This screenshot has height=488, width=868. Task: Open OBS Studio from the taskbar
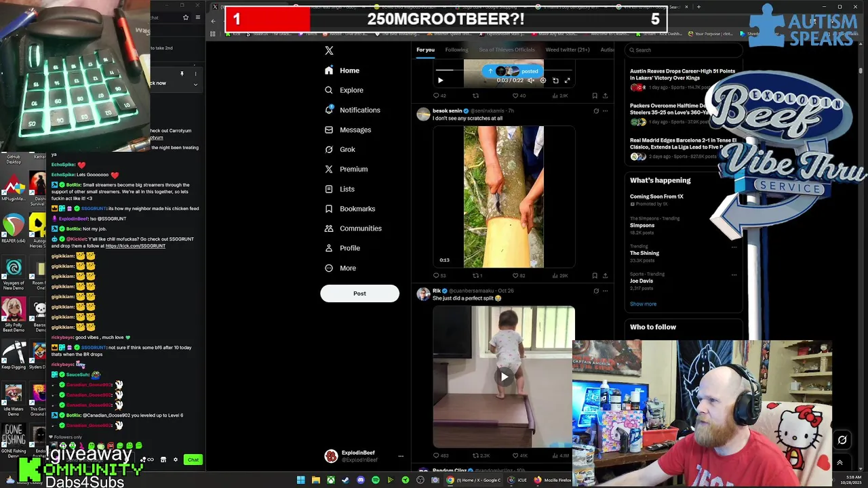pyautogui.click(x=420, y=480)
